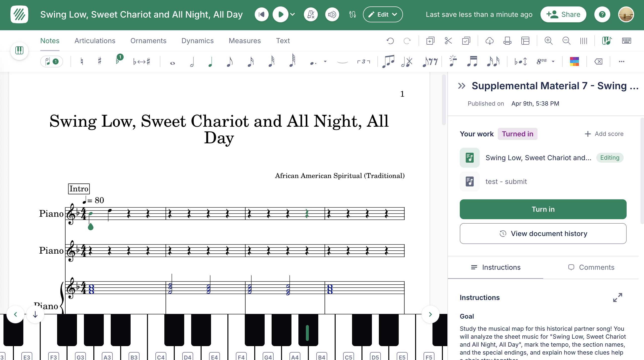
Task: Zoom in on the score
Action: coord(548,41)
